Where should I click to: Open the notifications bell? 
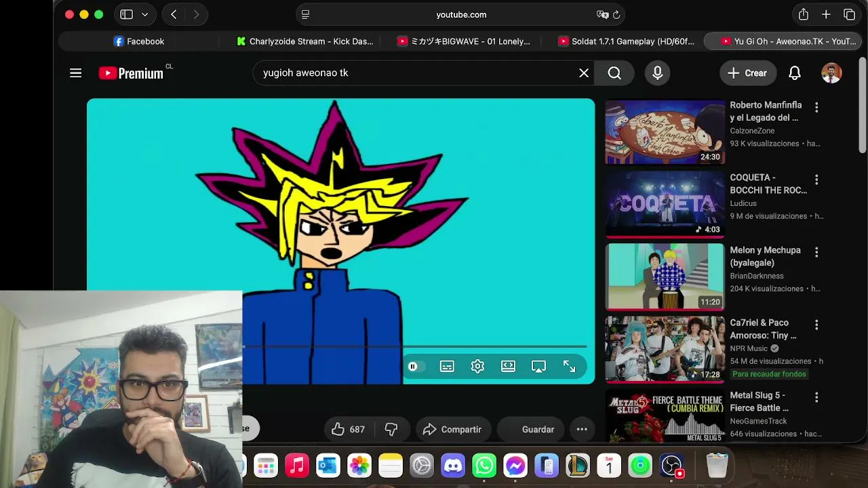click(x=795, y=73)
